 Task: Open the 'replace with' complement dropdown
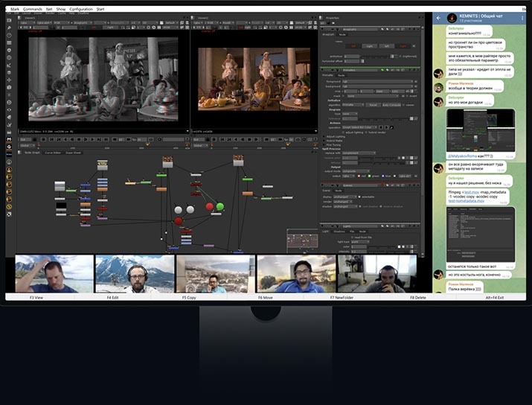pyautogui.click(x=359, y=153)
